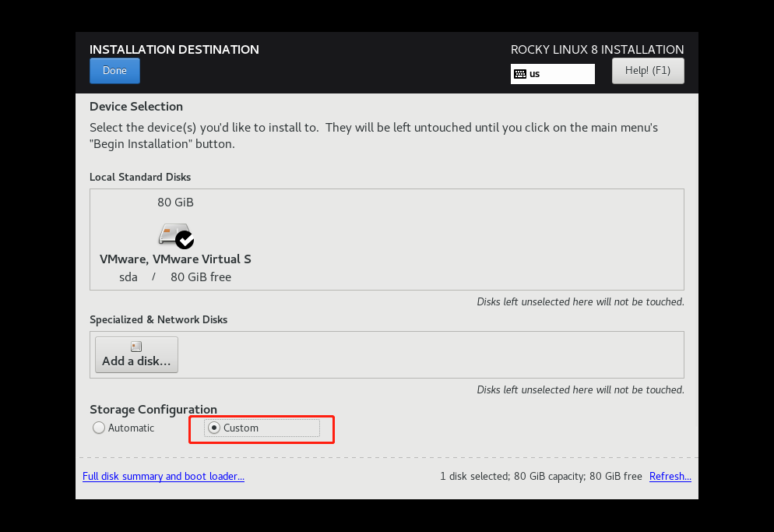This screenshot has height=532, width=774.
Task: Click the Specialized & Network Disks heading
Action: [158, 319]
